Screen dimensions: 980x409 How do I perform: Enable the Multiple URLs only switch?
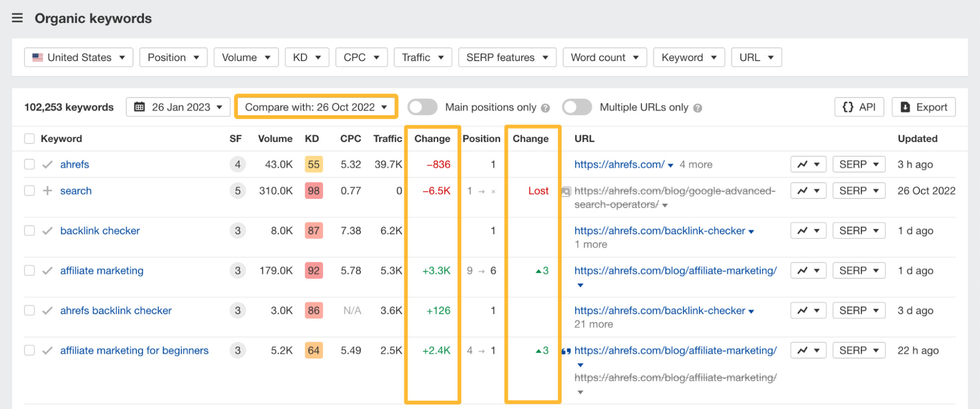point(577,107)
